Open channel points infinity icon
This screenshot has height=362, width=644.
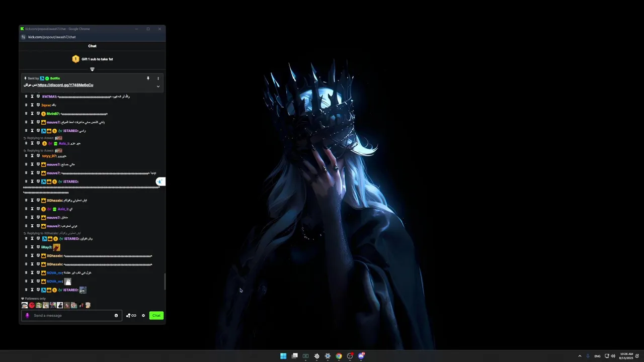[131, 316]
